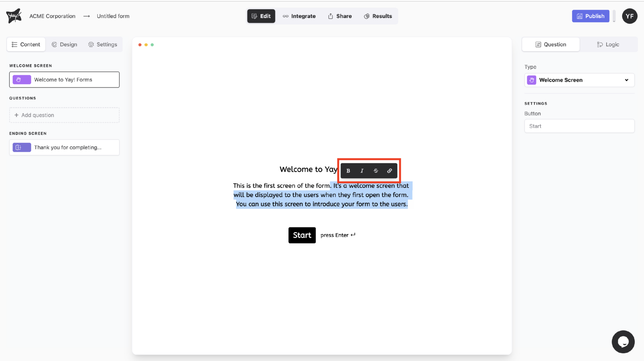Click the Yay! Forms logo

[14, 16]
